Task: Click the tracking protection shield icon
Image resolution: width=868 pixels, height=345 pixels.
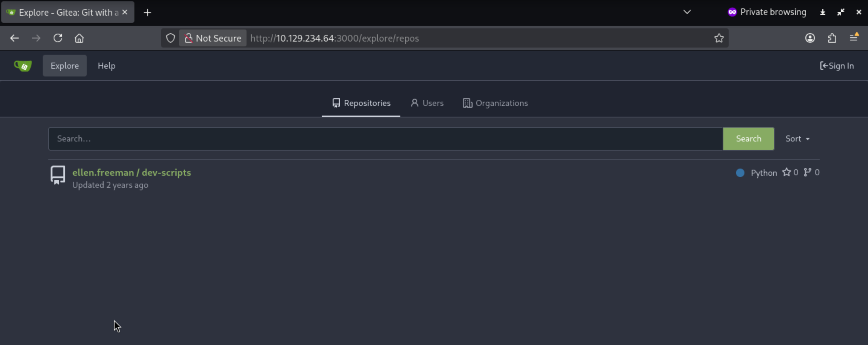Action: (x=171, y=38)
